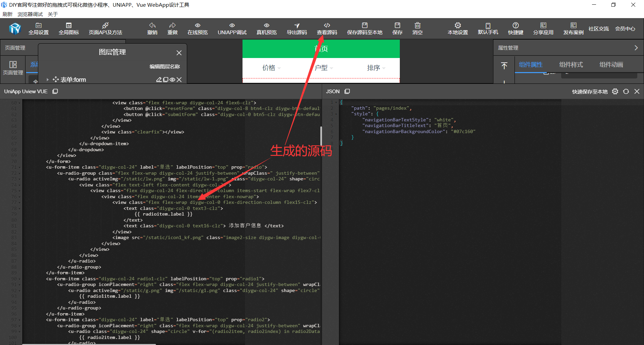Redo with the 重做 button

coord(172,29)
